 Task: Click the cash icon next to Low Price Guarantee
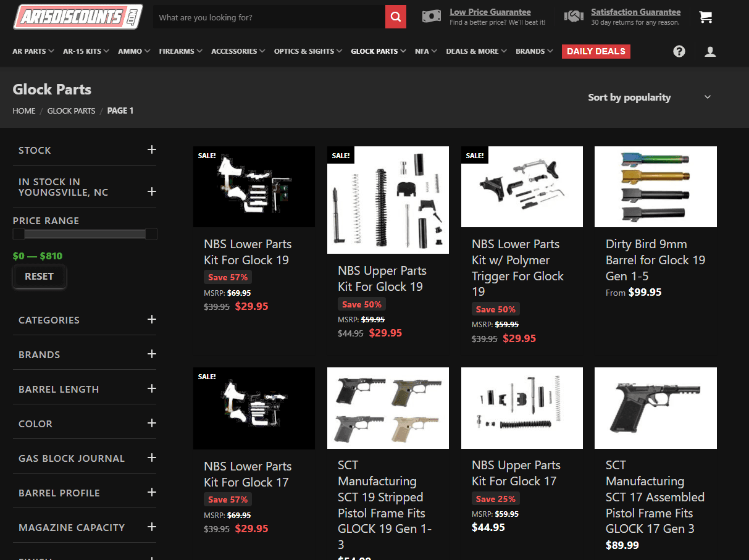(432, 16)
